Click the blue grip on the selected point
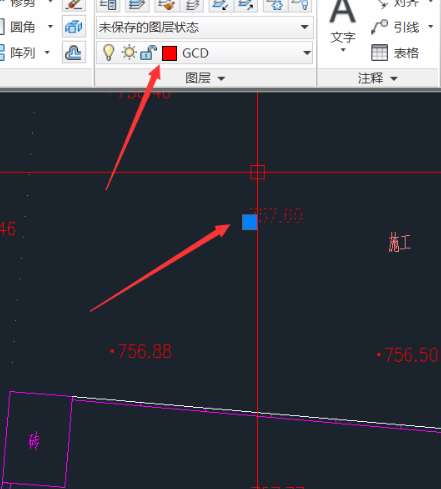 coord(249,222)
